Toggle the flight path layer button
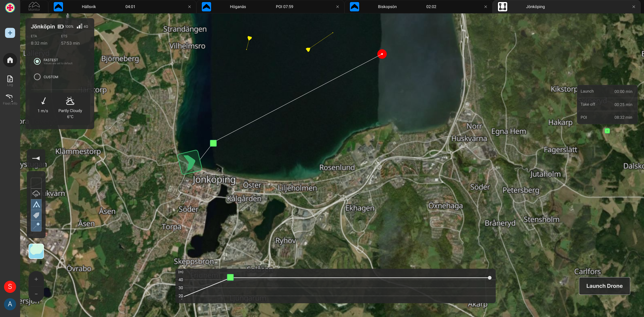 click(36, 226)
